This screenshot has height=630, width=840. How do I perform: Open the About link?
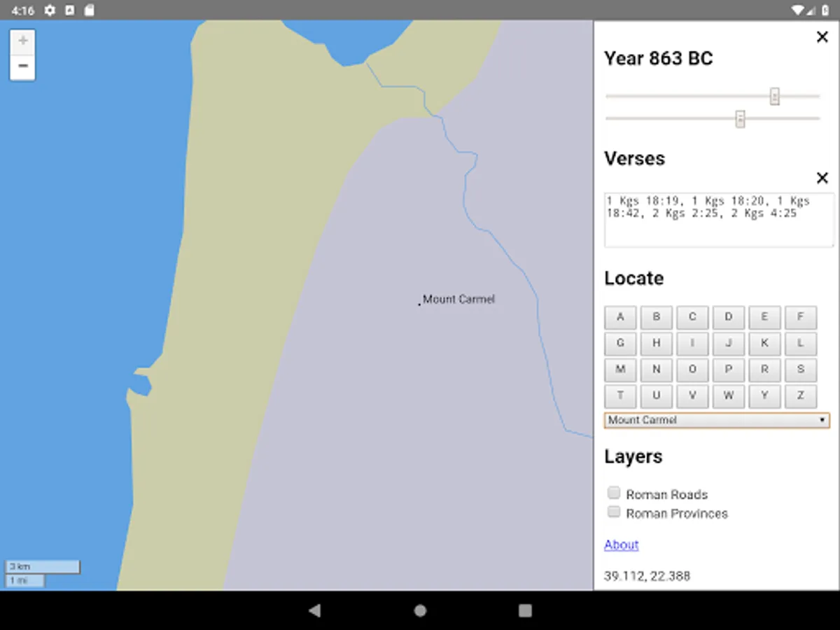pos(622,545)
